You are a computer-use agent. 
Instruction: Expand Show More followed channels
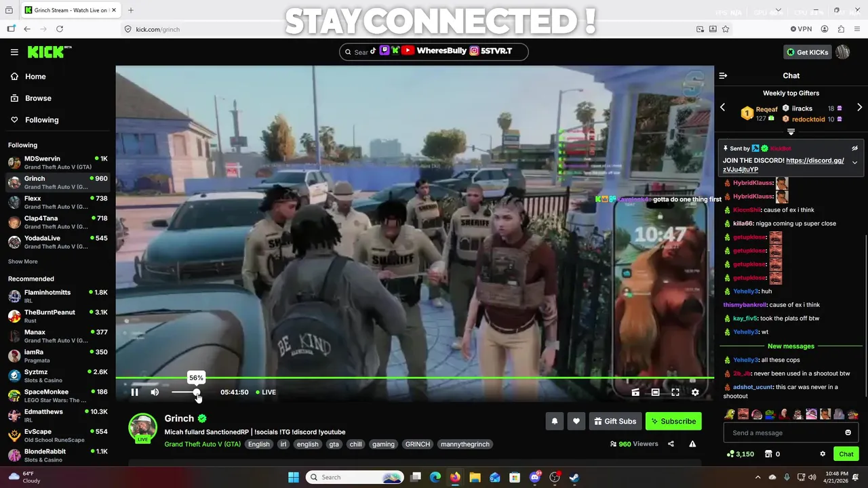click(23, 262)
